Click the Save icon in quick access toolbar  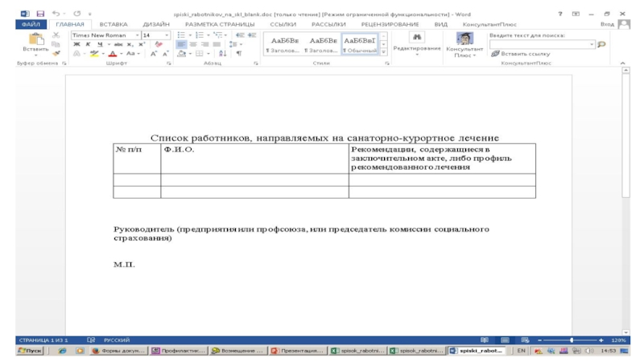[40, 14]
